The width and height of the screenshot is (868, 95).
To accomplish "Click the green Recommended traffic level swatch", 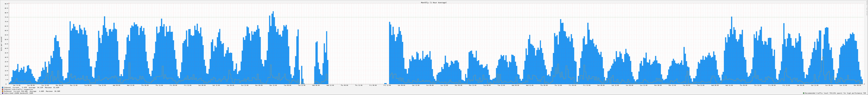I will pos(804,93).
